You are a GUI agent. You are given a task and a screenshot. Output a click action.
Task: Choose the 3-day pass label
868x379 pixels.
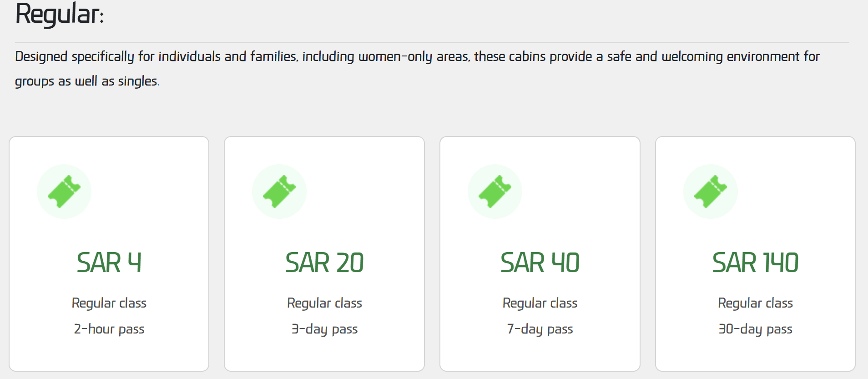pos(324,329)
